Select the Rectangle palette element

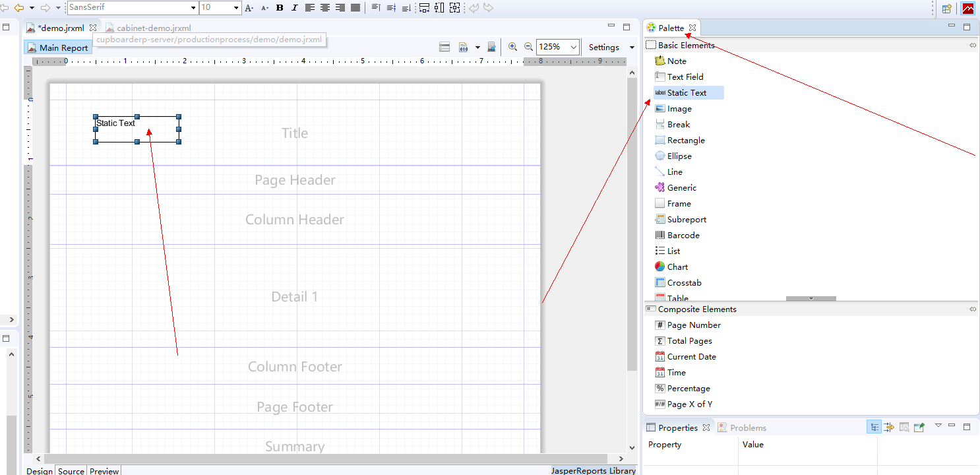click(679, 141)
